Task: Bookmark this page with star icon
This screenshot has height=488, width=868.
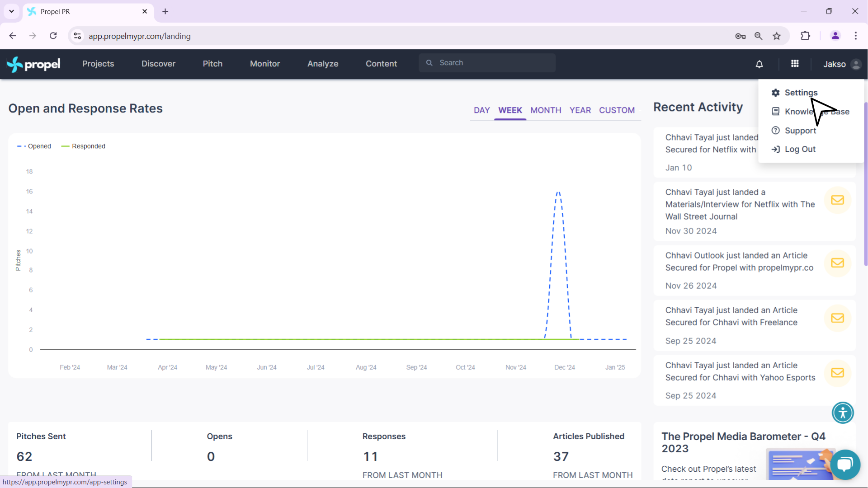Action: (777, 36)
